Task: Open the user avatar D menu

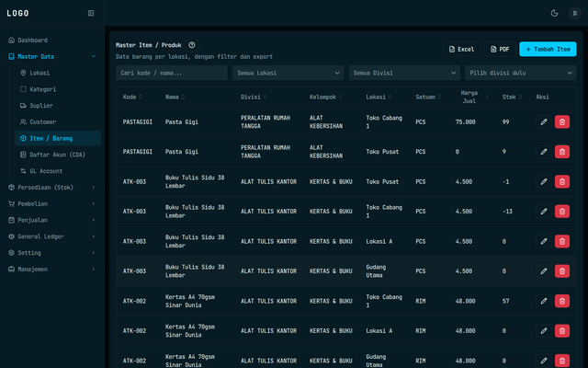Action: click(x=574, y=13)
